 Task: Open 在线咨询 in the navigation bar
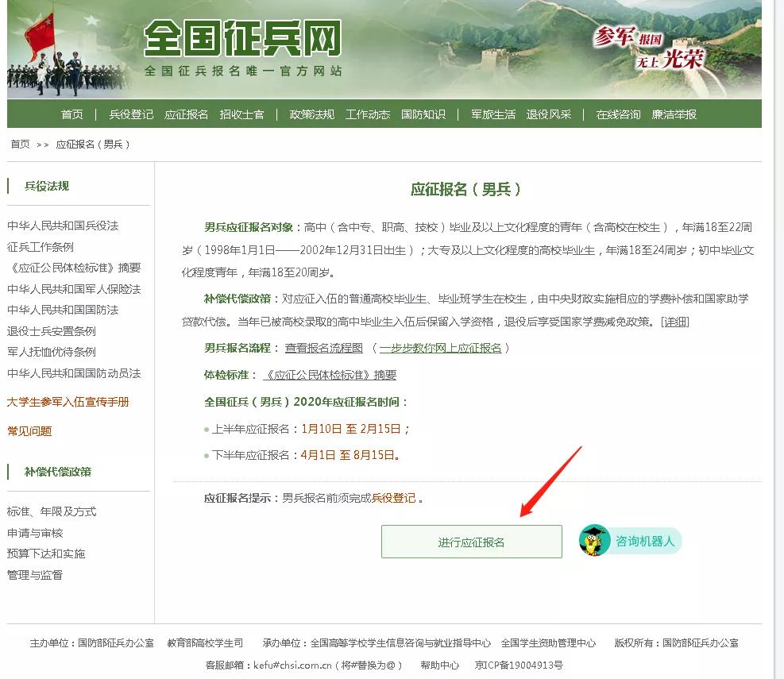coord(620,114)
